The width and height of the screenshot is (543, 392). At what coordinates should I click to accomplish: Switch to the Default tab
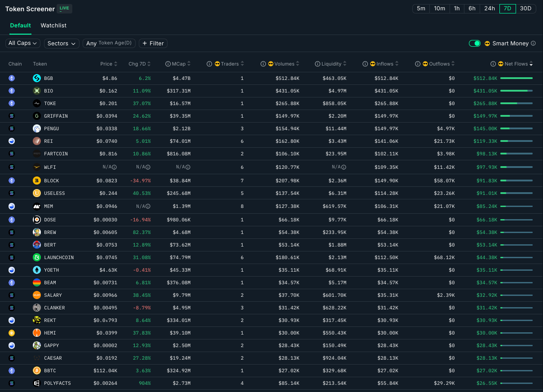(x=21, y=26)
